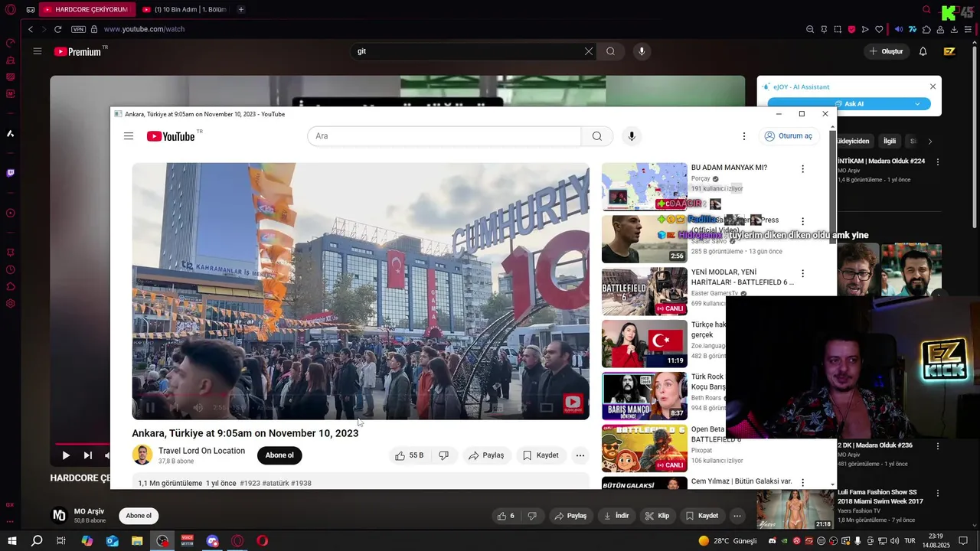Open options for YENİ MODLAR, YENİ HARİTALAR video

802,273
